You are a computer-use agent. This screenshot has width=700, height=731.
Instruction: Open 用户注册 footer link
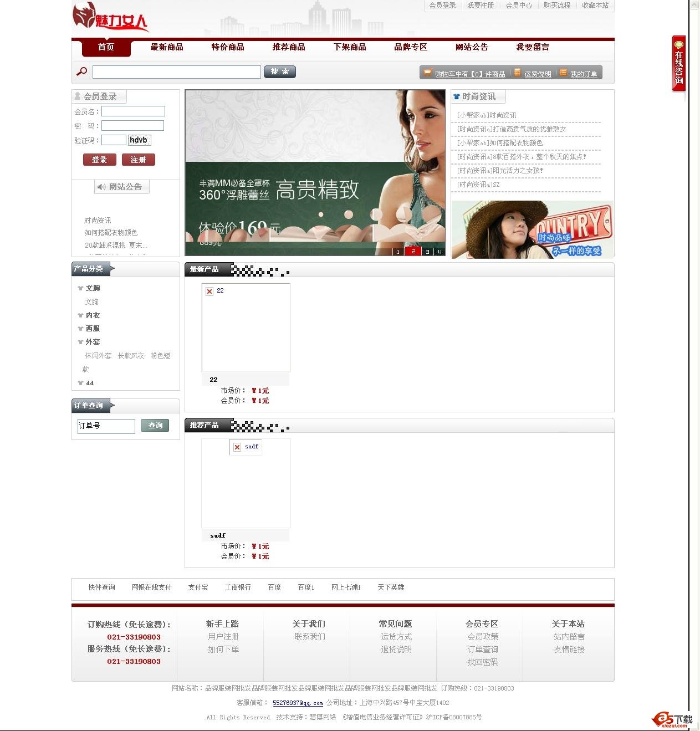point(223,637)
